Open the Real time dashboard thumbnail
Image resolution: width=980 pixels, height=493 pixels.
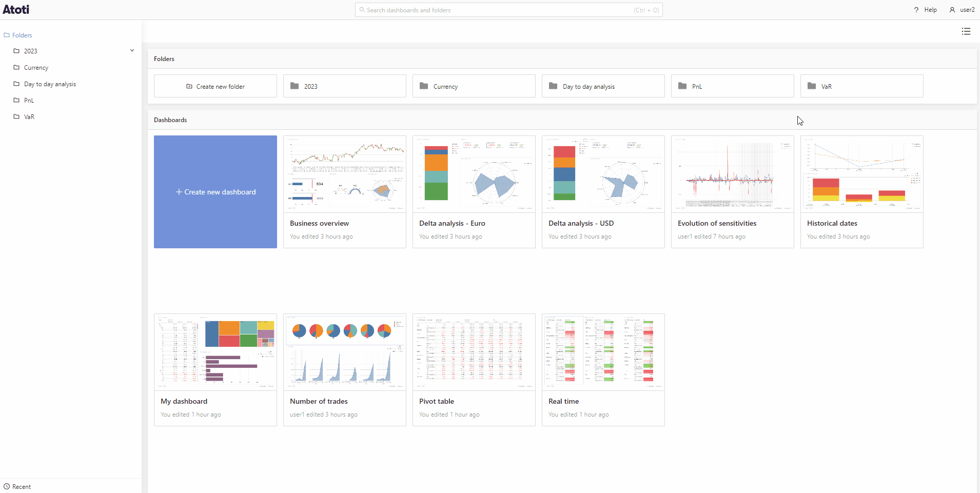(603, 352)
